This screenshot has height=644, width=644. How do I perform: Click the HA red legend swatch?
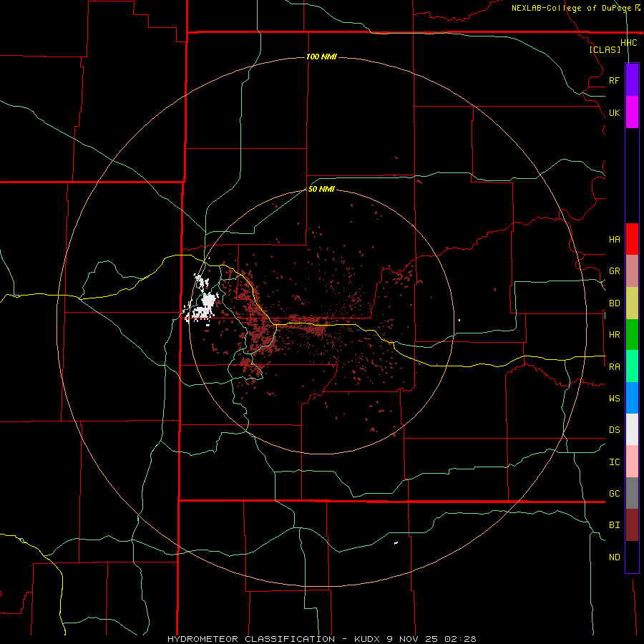coord(632,239)
